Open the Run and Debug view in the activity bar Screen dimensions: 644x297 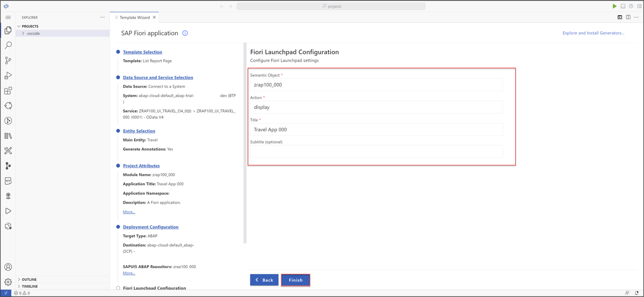[x=8, y=75]
